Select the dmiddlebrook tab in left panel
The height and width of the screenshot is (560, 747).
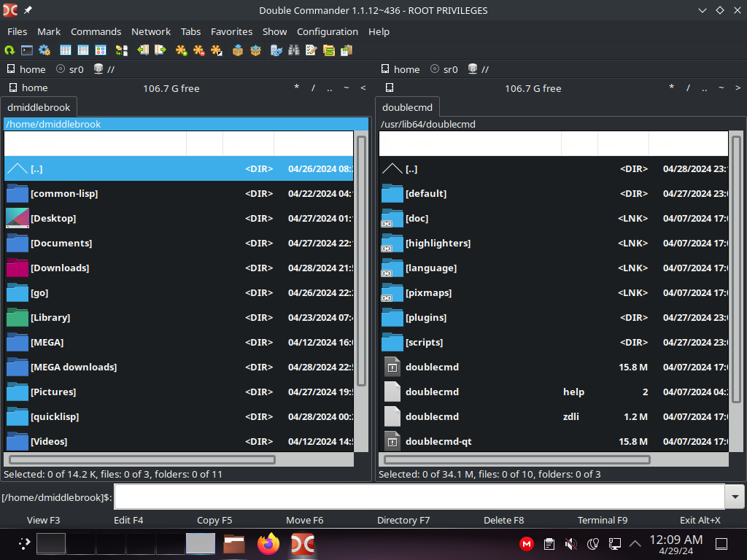coord(39,107)
